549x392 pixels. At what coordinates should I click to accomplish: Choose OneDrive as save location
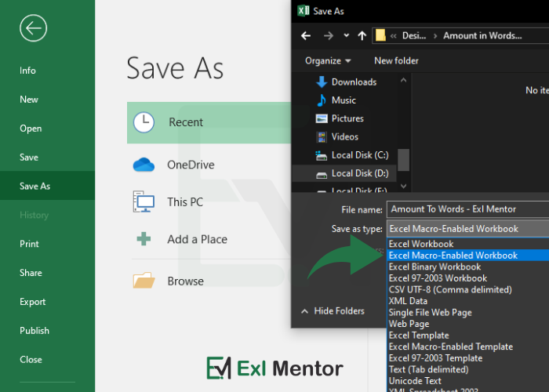pos(191,165)
